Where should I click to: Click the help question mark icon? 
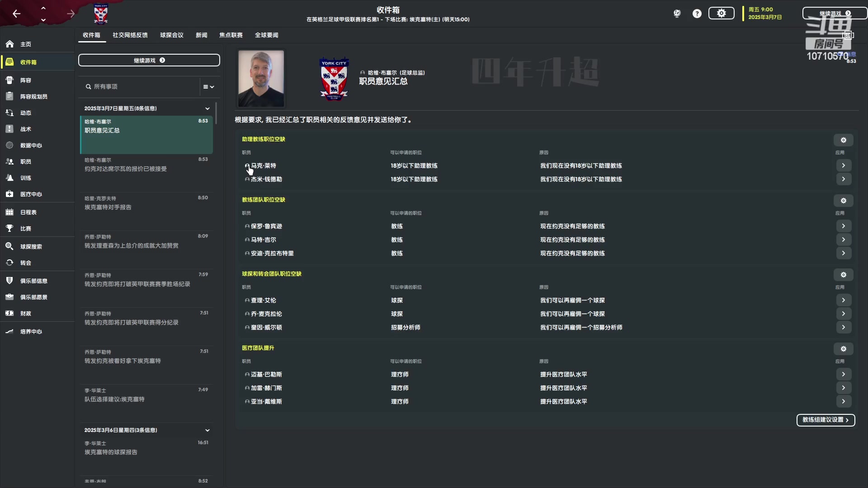697,14
